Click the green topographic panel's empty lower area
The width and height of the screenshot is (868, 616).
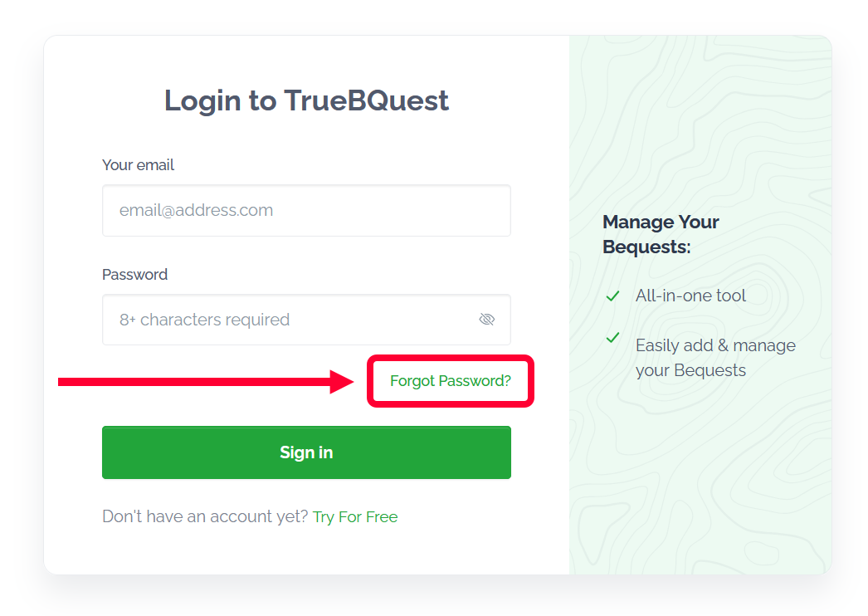click(700, 498)
